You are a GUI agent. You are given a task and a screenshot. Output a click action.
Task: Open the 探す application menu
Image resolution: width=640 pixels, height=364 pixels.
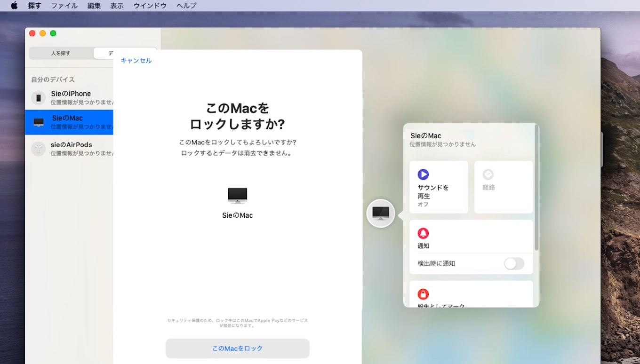tap(35, 6)
